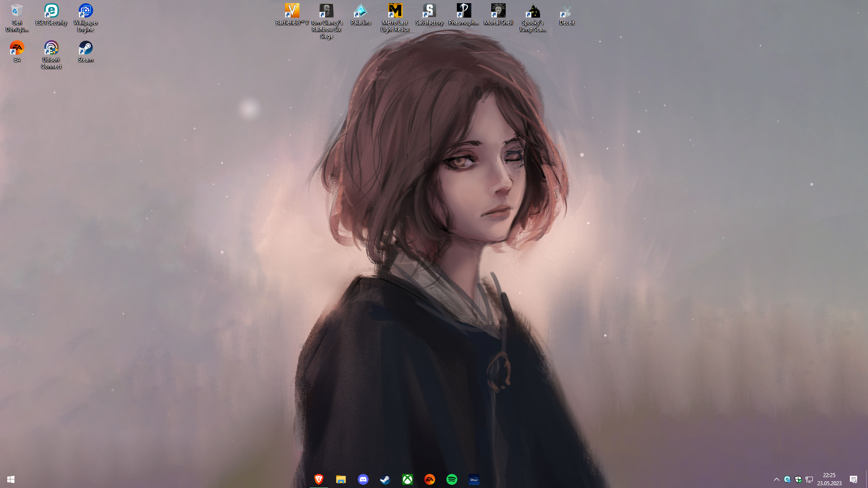Open Spotify from the taskbar
Image resolution: width=868 pixels, height=488 pixels.
coord(452,479)
